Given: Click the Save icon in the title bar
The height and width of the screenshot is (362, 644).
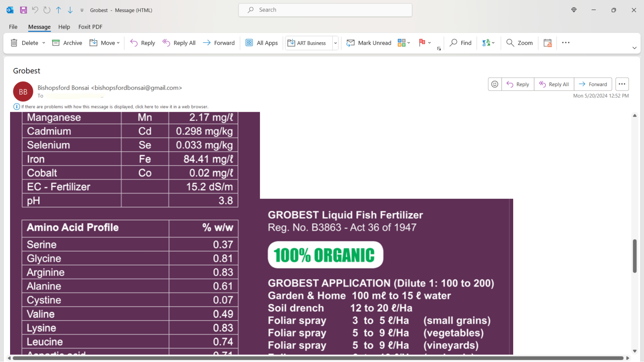Looking at the screenshot, I should [23, 10].
